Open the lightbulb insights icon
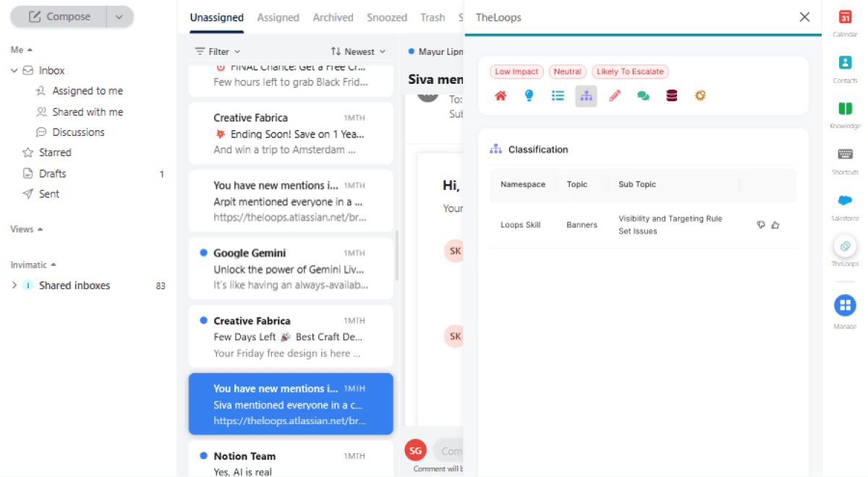This screenshot has height=477, width=868. 529,95
